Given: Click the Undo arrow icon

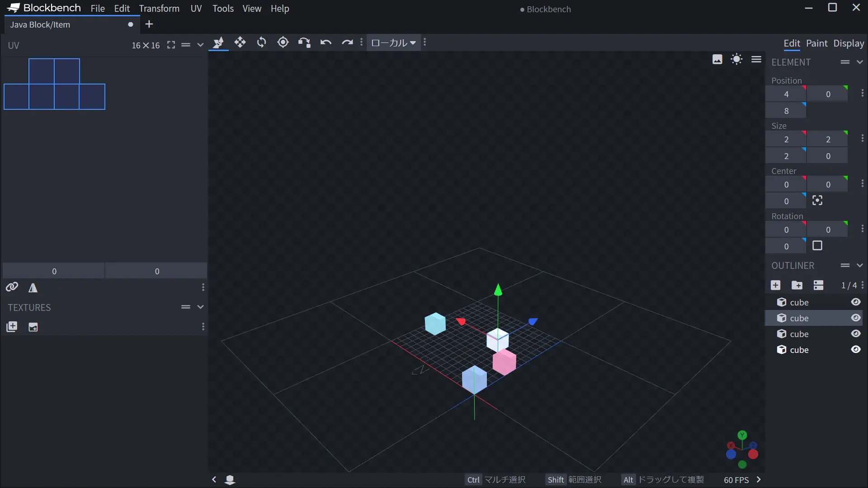Looking at the screenshot, I should 325,42.
